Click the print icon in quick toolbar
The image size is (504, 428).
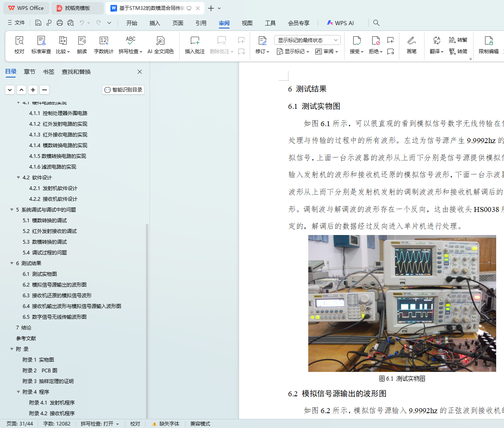point(60,23)
